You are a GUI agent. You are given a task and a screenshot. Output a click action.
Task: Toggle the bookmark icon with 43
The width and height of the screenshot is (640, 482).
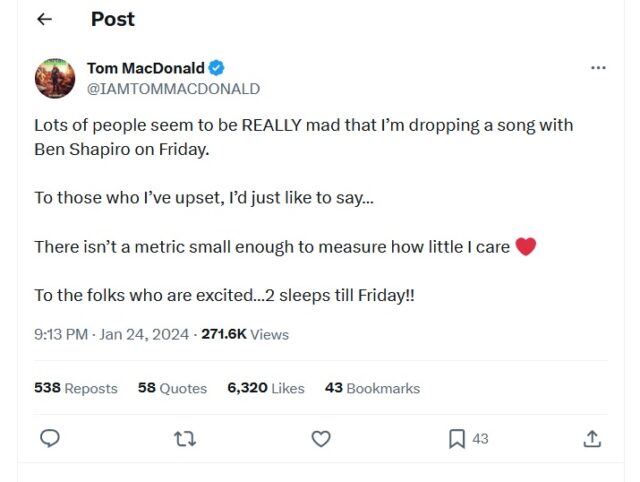457,438
